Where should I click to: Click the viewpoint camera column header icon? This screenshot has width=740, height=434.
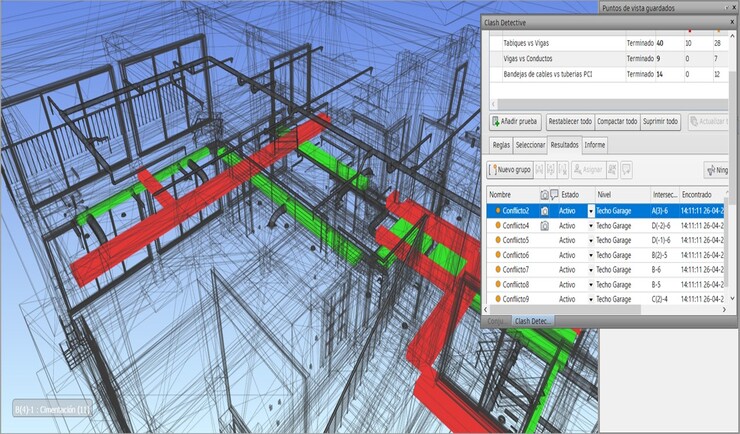coord(544,194)
